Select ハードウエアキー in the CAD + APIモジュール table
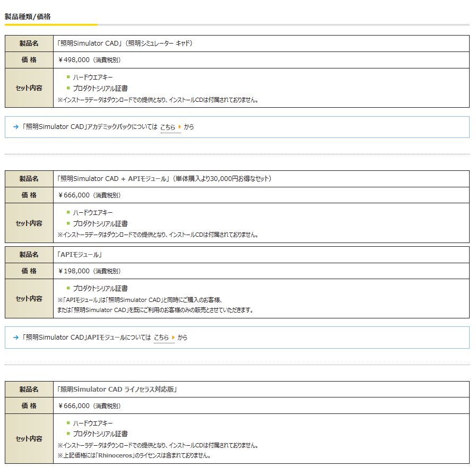Image resolution: width=476 pixels, height=467 pixels. pyautogui.click(x=92, y=213)
